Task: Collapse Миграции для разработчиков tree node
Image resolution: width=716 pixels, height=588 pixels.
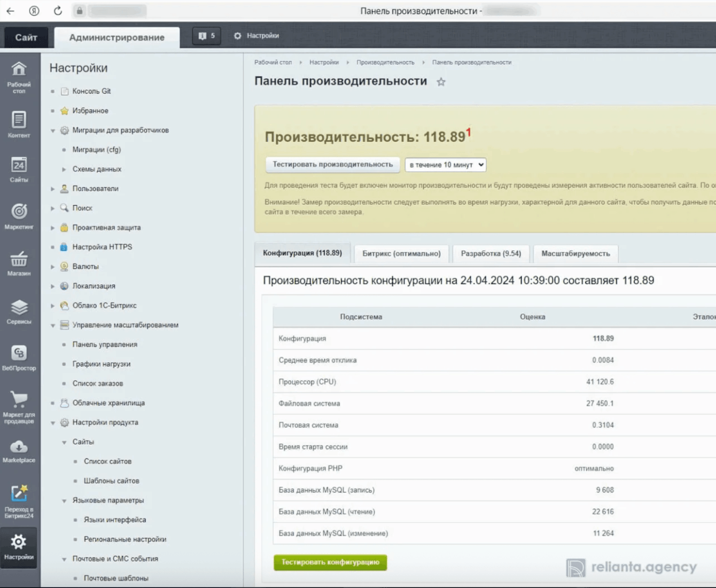Action: (53, 130)
